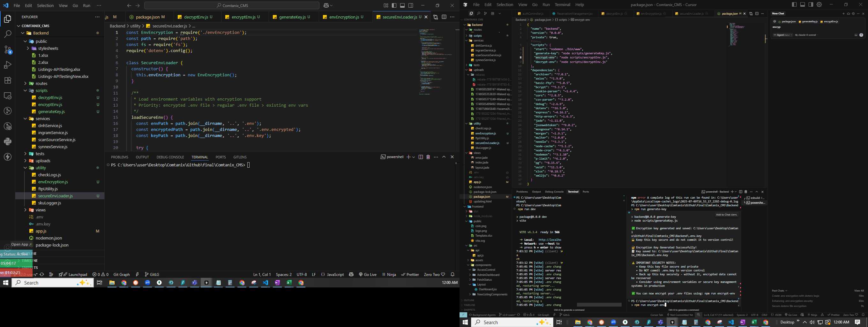Click the notifications bell in VS Code status bar
Screen dimensions: 868x327
(453, 274)
